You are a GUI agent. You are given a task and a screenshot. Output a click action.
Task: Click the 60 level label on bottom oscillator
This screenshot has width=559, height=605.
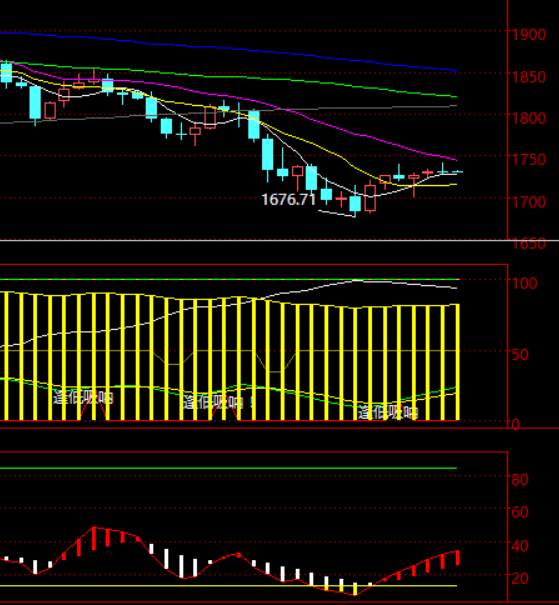coord(520,512)
